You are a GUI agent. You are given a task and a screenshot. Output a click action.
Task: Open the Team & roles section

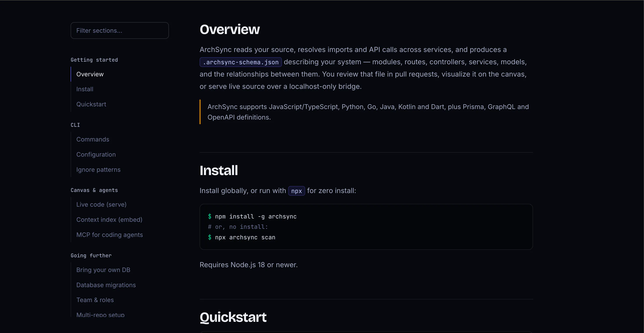pos(95,300)
